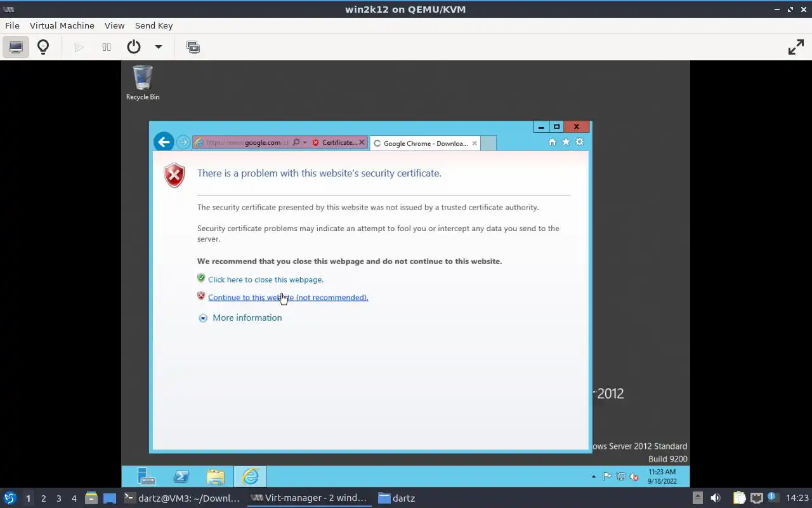Viewport: 812px width, 508px height.
Task: Switch to the dartz@VM3 terminal task
Action: pos(182,498)
